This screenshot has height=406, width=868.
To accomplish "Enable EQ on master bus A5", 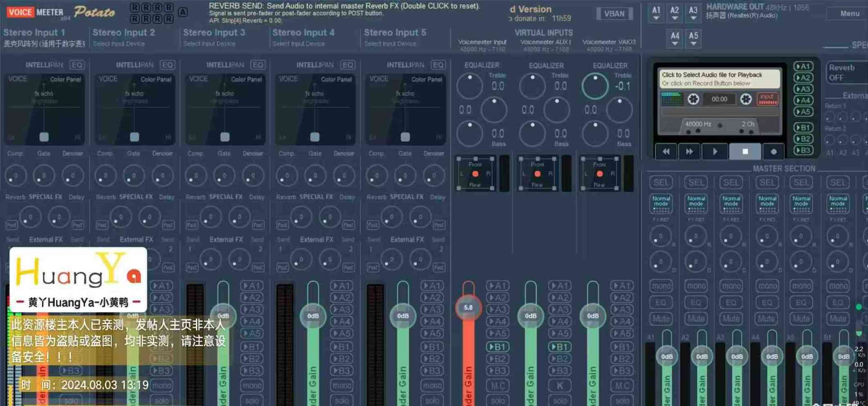I will coord(801,302).
